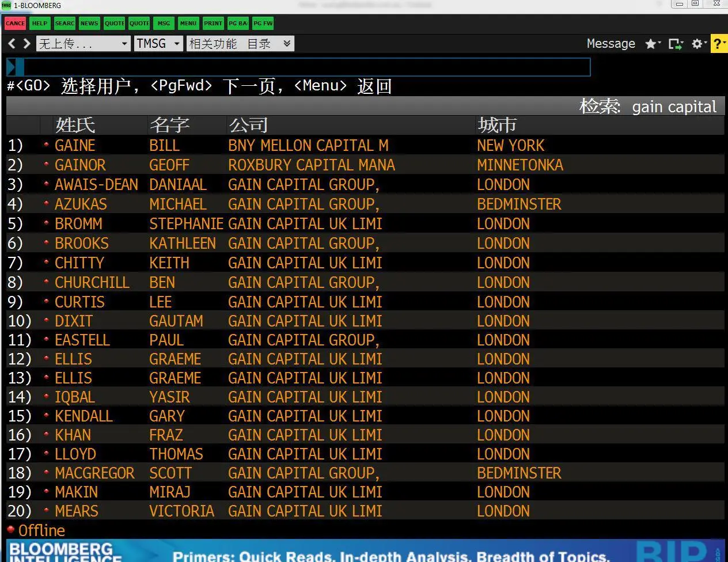Select user CHURCHILL BEN
Image resolution: width=728 pixels, height=562 pixels.
pyautogui.click(x=365, y=282)
